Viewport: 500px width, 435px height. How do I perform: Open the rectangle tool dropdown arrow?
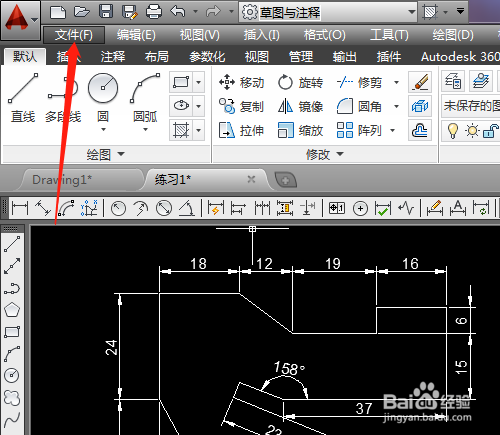click(x=199, y=82)
